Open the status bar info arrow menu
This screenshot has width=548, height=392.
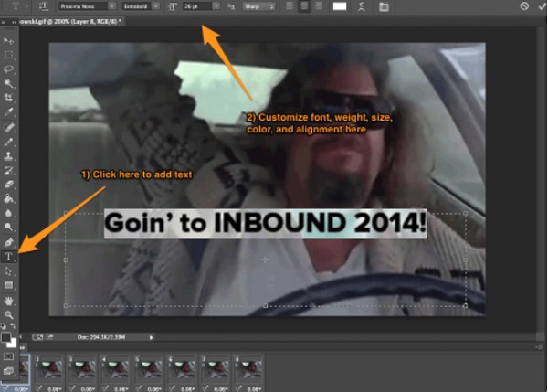(152, 337)
